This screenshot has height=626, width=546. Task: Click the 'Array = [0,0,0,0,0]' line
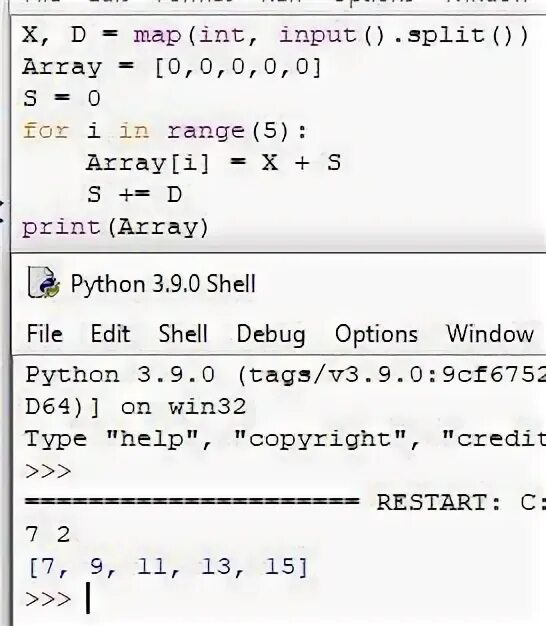click(172, 67)
